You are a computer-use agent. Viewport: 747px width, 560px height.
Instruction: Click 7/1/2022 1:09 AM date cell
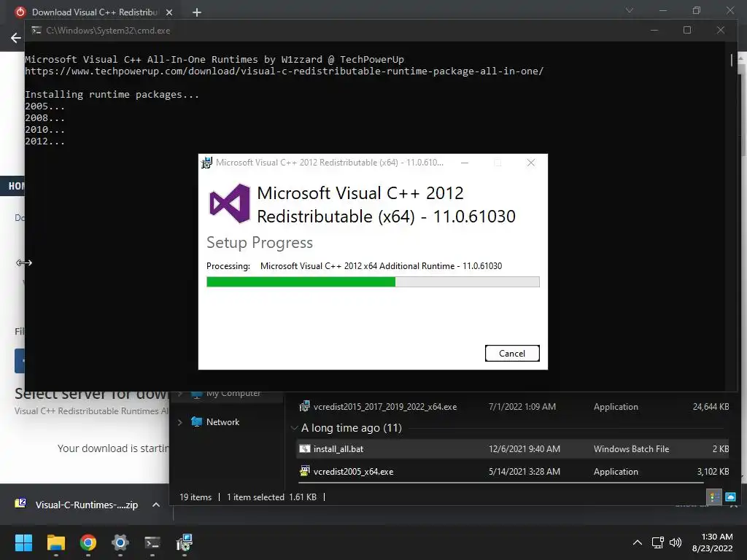pyautogui.click(x=522, y=407)
